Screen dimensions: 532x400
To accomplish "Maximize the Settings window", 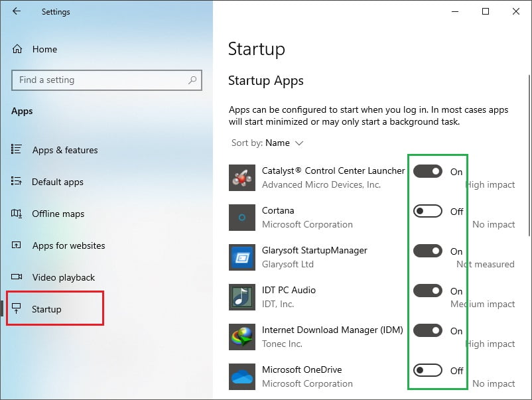I will [486, 11].
